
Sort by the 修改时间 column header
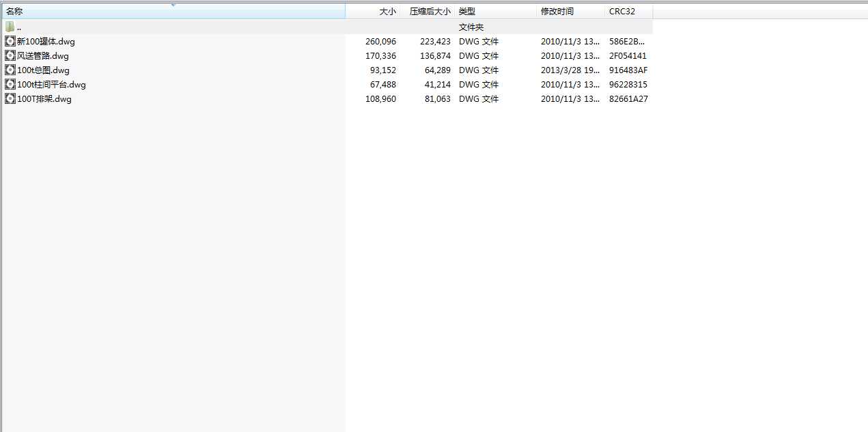point(571,12)
